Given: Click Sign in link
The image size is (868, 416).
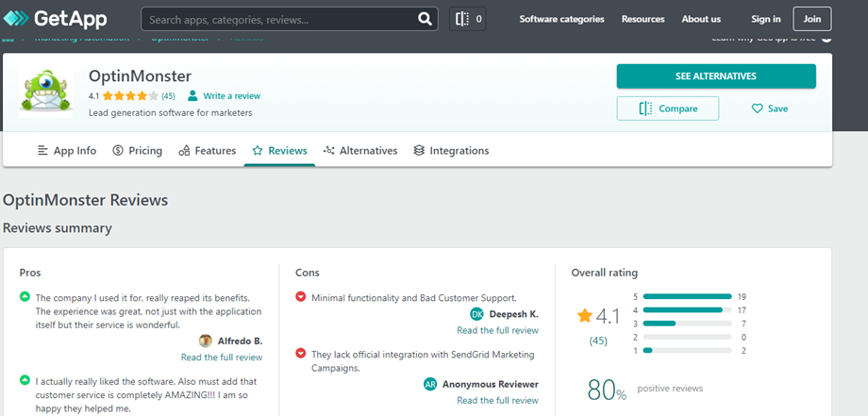Looking at the screenshot, I should pos(765,19).
